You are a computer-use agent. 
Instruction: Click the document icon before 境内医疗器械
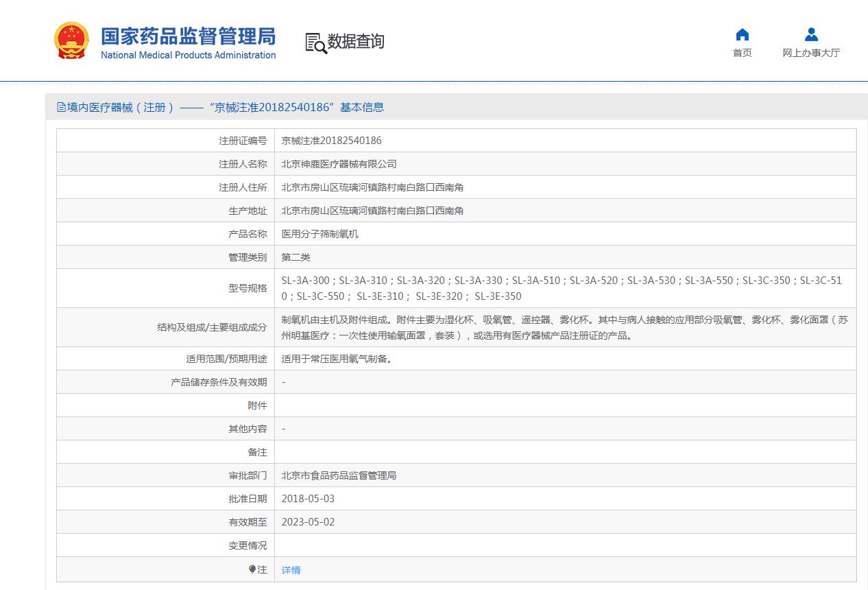(61, 108)
